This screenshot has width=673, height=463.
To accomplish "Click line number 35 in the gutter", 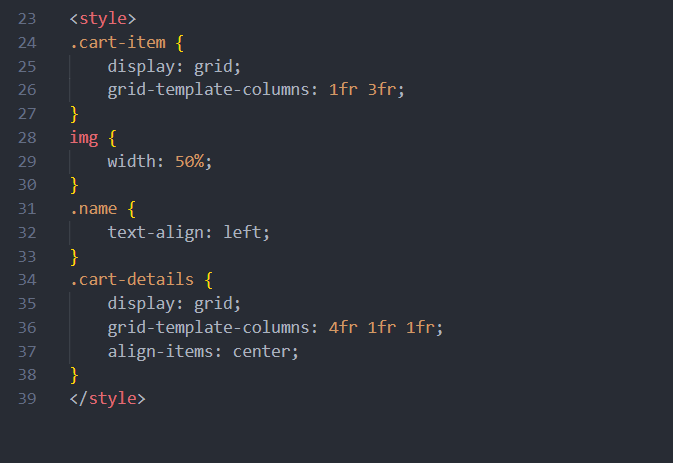I will point(26,303).
